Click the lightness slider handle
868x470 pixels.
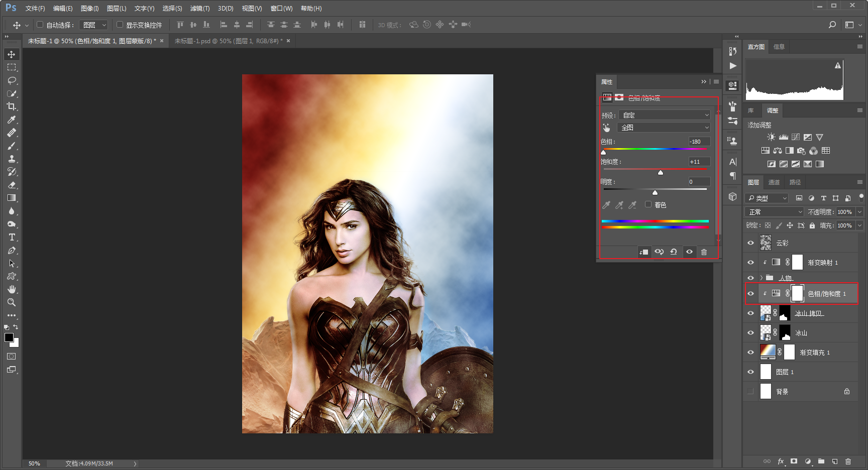pyautogui.click(x=655, y=192)
